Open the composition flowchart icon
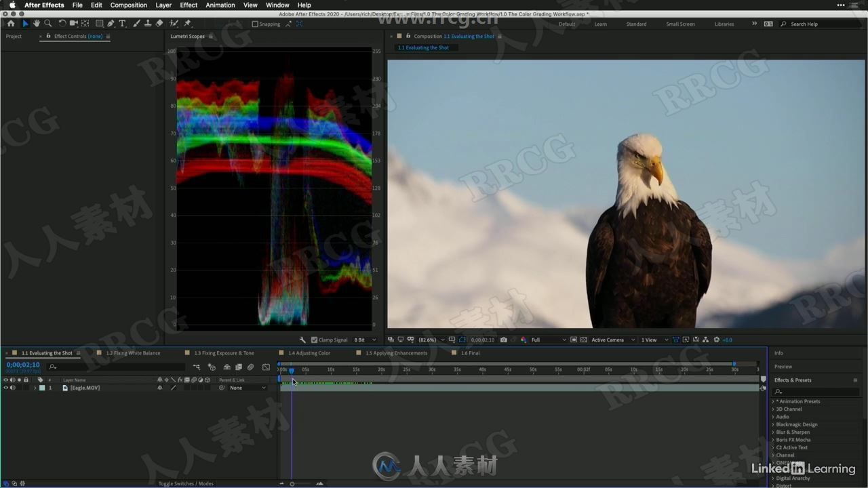Screen dimensions: 868x488 coord(705,340)
